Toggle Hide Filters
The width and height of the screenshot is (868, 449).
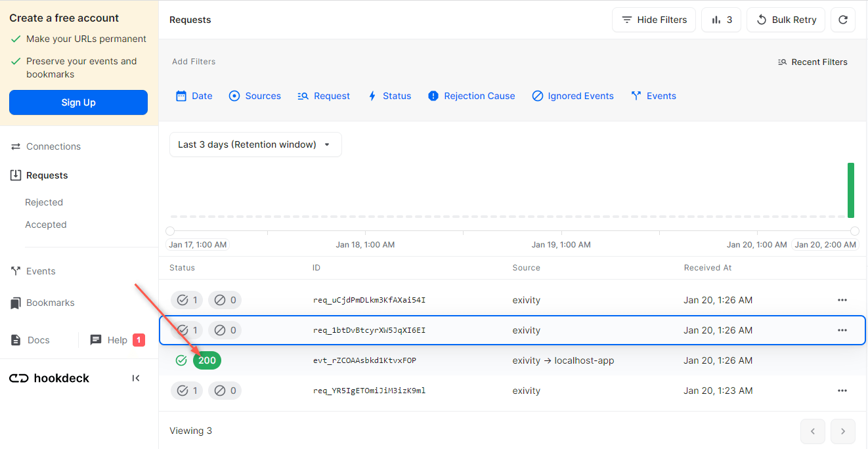[653, 20]
